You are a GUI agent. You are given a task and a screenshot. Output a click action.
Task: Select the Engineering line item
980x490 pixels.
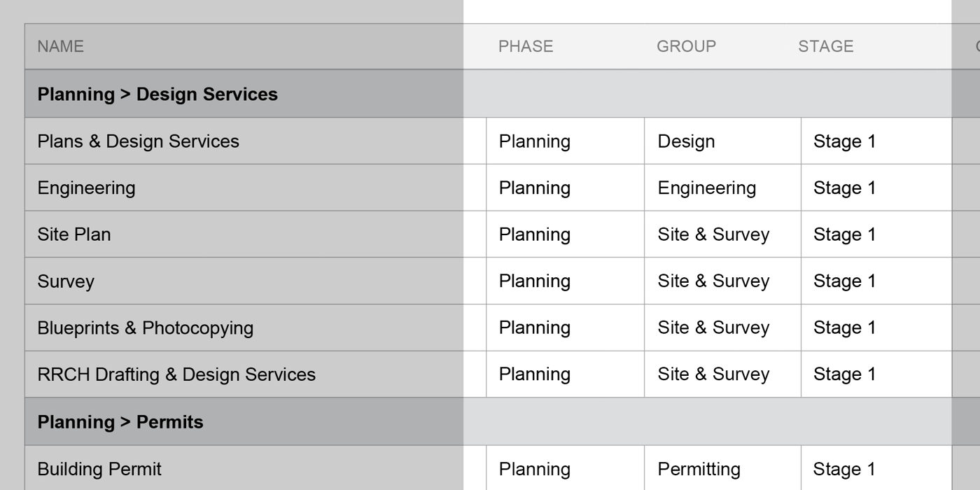coord(86,187)
